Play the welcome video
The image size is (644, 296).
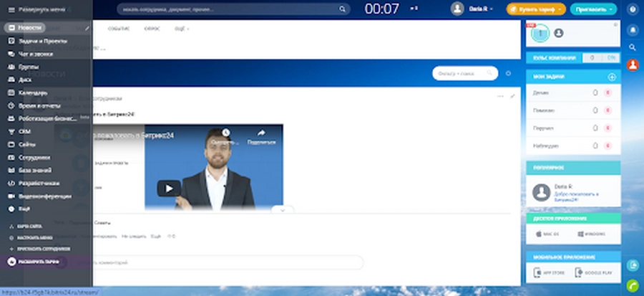tap(169, 188)
